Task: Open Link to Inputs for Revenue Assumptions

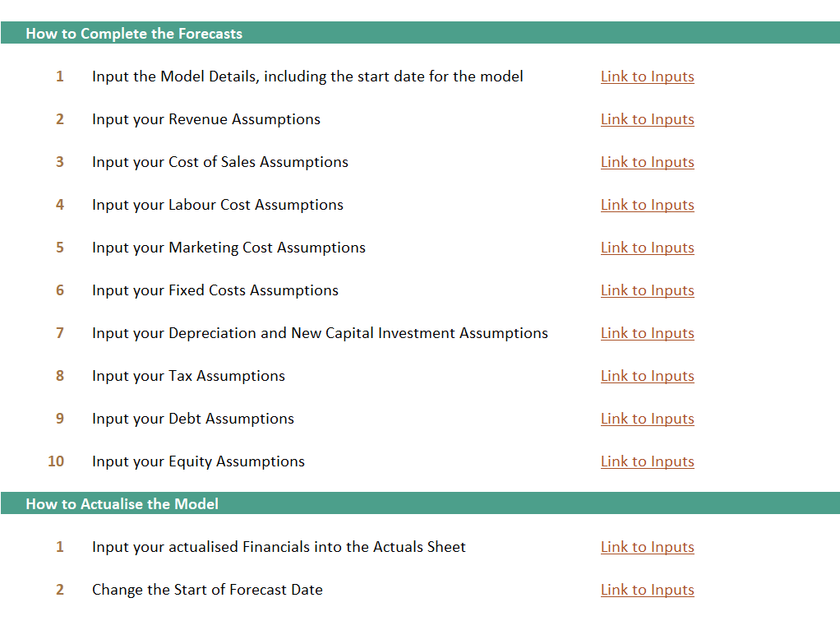Action: pos(647,119)
